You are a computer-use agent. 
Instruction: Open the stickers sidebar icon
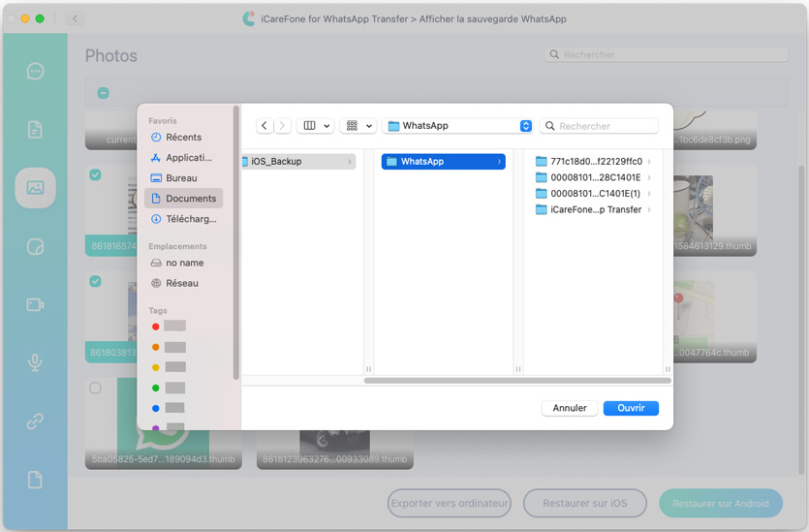(x=35, y=247)
